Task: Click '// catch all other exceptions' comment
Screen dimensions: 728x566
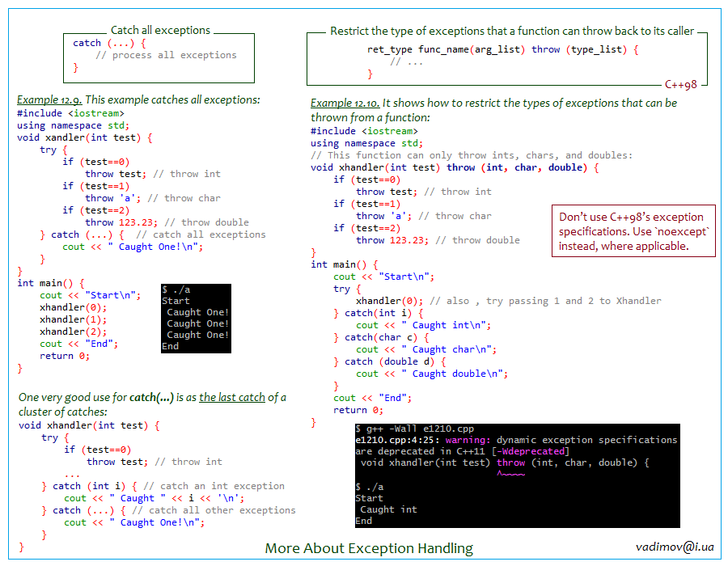Action: [x=214, y=510]
